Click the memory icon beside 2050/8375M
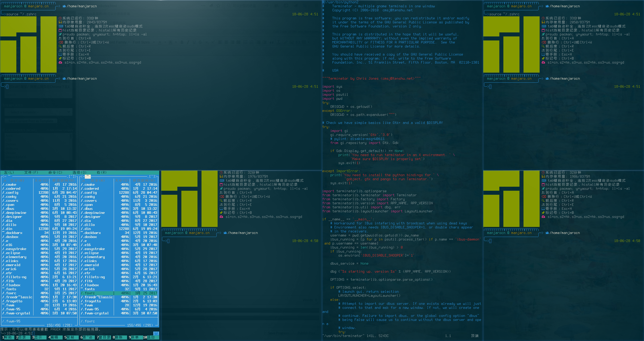Image resolution: width=644 pixels, height=341 pixels. 543,22
